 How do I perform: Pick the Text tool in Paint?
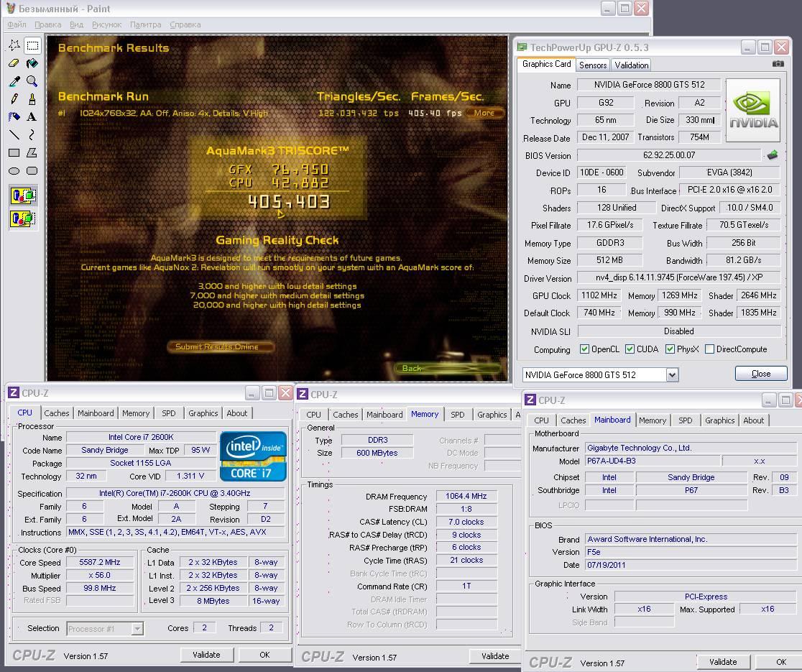click(x=32, y=117)
